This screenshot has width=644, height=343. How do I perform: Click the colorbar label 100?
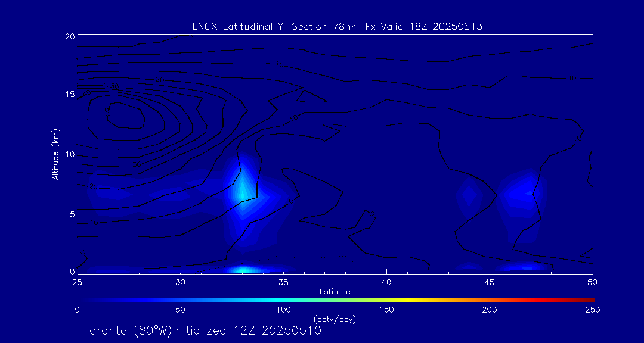pyautogui.click(x=283, y=310)
